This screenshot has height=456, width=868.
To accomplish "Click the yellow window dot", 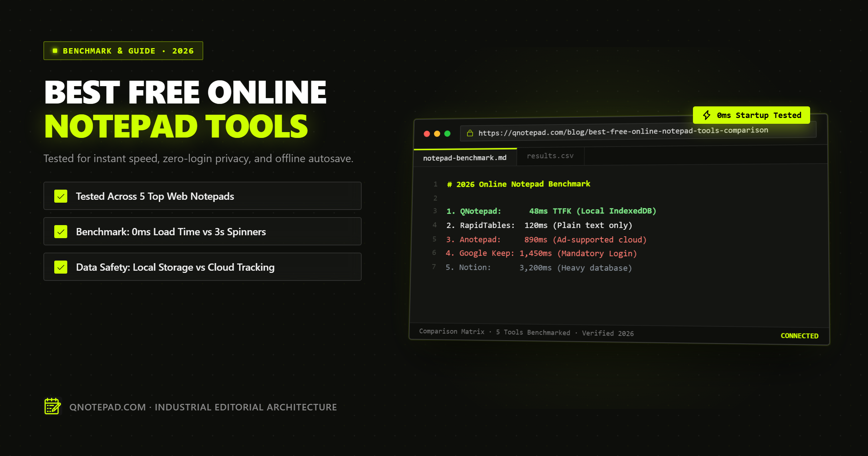I will (437, 134).
